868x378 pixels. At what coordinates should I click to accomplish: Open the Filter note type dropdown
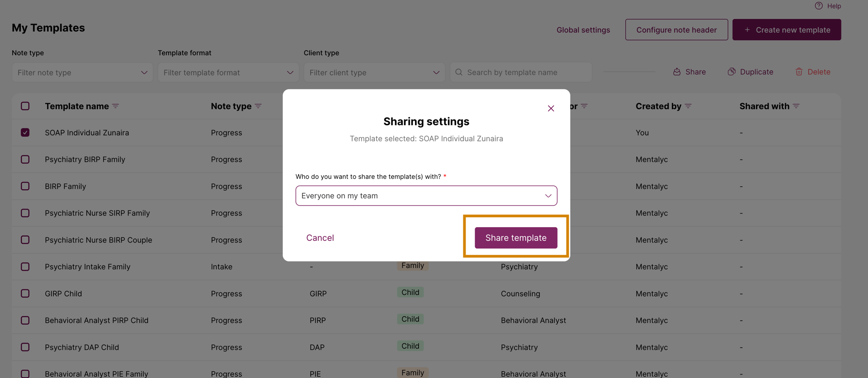pos(82,72)
